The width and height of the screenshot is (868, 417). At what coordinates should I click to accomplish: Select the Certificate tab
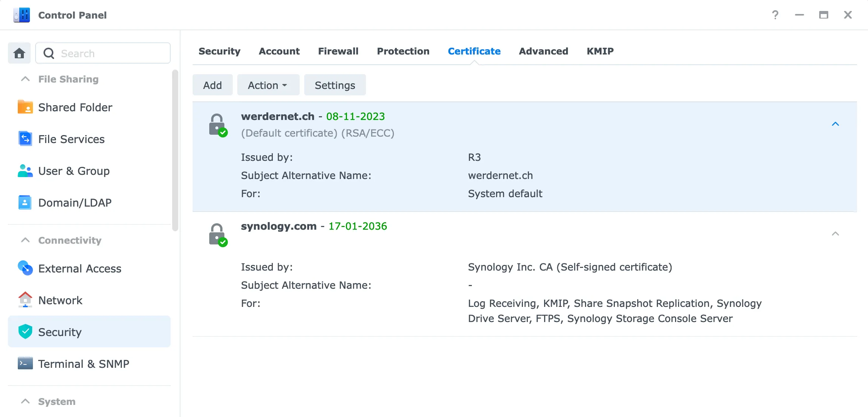click(x=474, y=51)
